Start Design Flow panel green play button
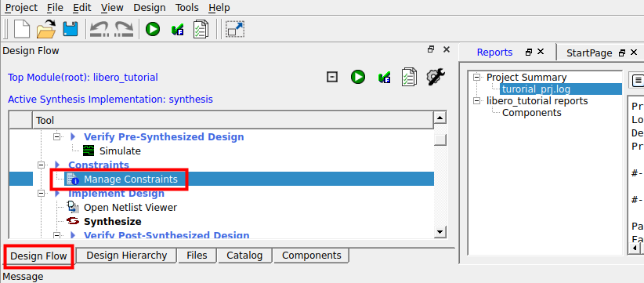This screenshot has width=644, height=283. coord(358,77)
